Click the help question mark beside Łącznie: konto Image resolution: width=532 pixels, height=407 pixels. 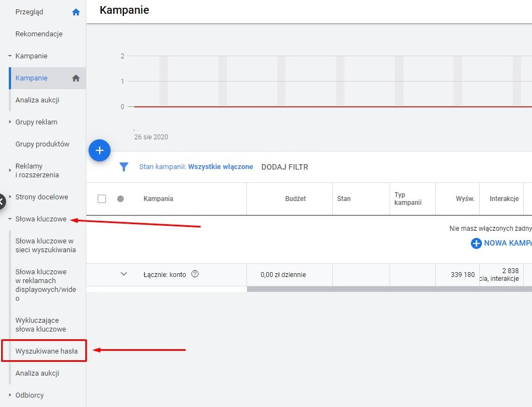pos(195,274)
